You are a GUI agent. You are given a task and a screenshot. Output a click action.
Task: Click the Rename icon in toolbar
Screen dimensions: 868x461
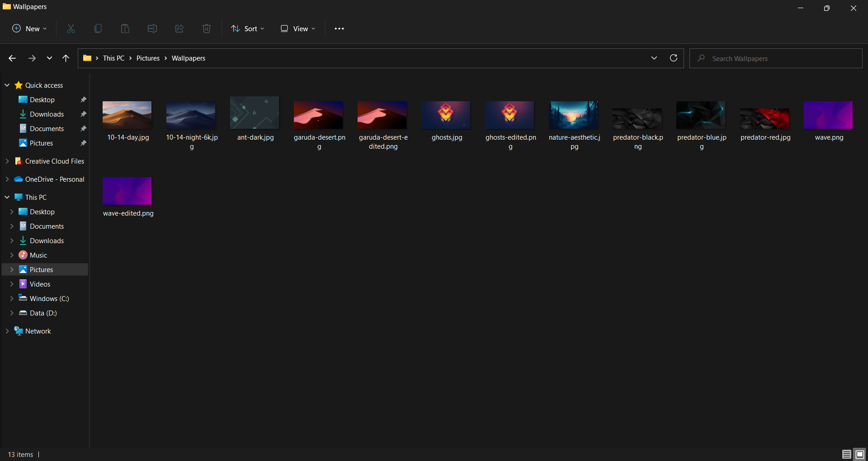coord(152,28)
